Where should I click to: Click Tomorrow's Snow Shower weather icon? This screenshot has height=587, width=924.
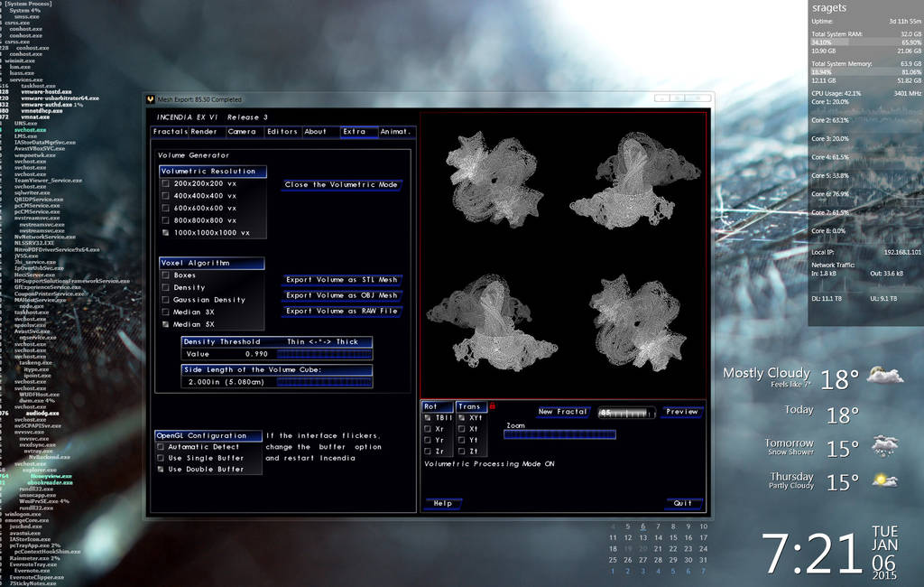coord(884,446)
